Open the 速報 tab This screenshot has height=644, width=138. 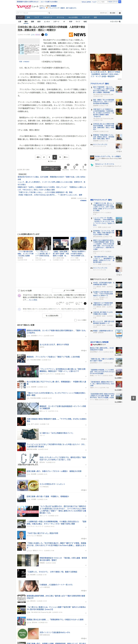click(28, 17)
